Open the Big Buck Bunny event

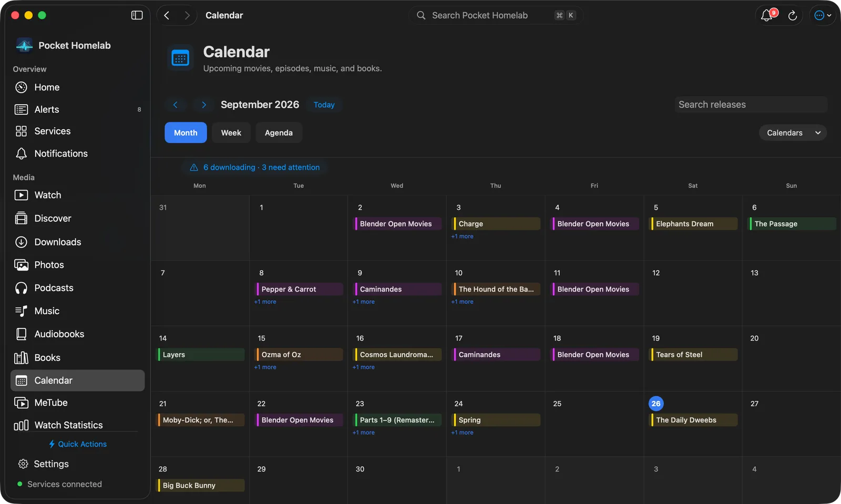click(x=201, y=486)
